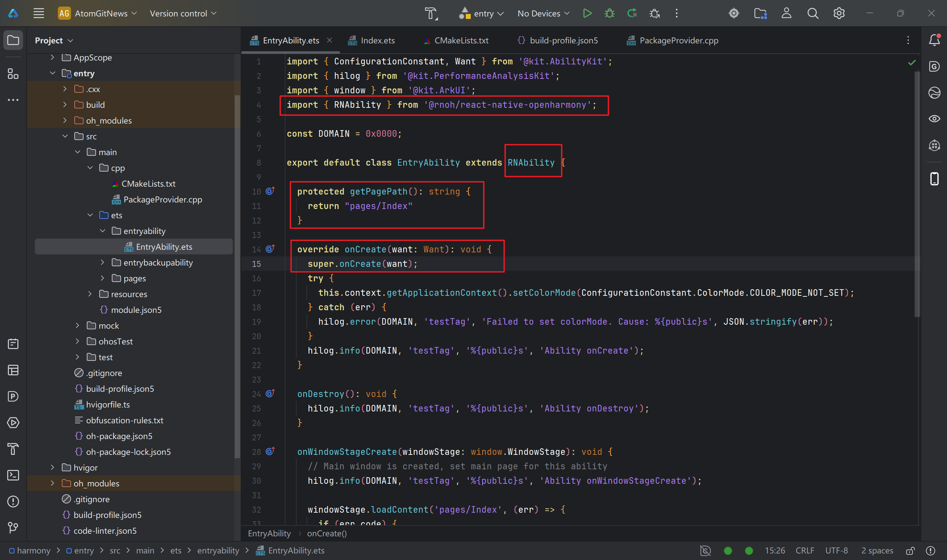
Task: Click override gutter icon on line 14
Action: (270, 249)
